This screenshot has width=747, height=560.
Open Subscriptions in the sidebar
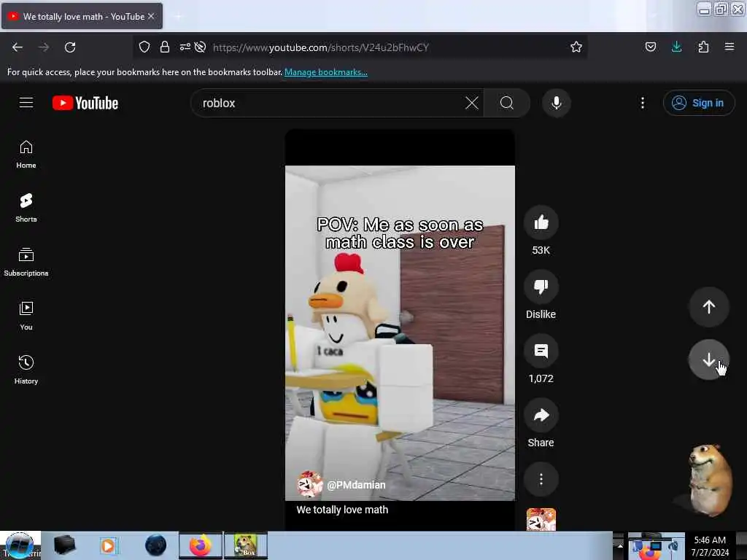click(x=26, y=262)
